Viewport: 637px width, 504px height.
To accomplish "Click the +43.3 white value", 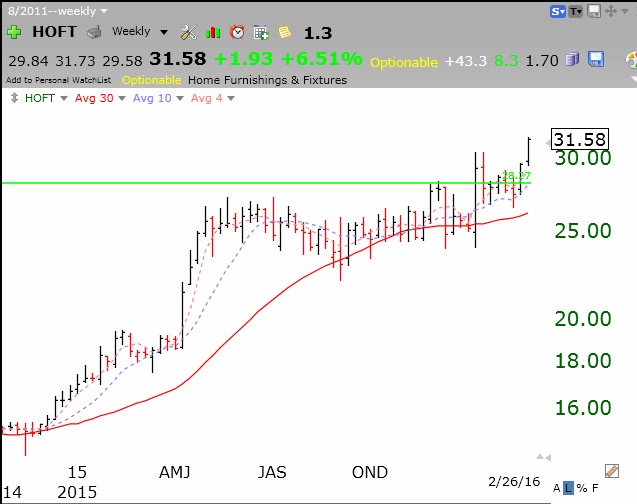I will pyautogui.click(x=466, y=61).
